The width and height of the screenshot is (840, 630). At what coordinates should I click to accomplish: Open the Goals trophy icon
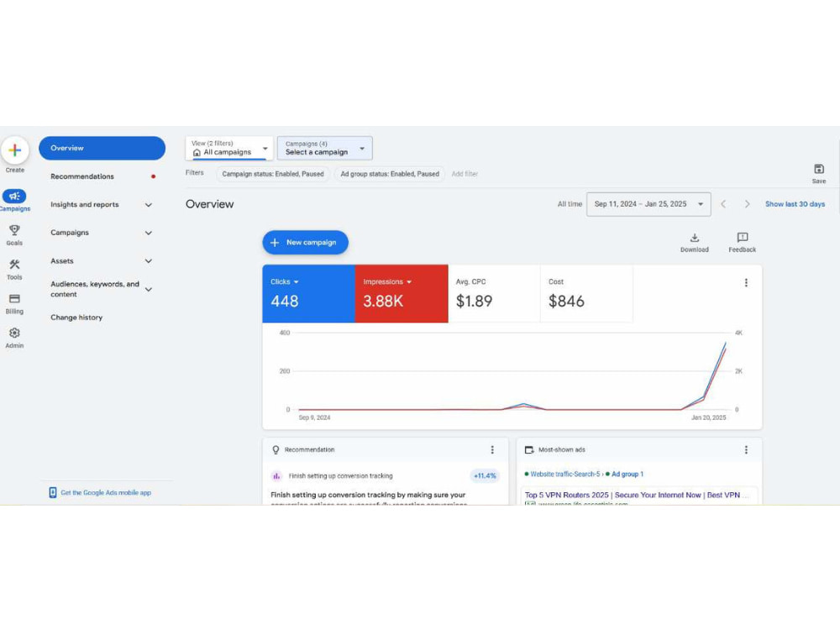14,230
